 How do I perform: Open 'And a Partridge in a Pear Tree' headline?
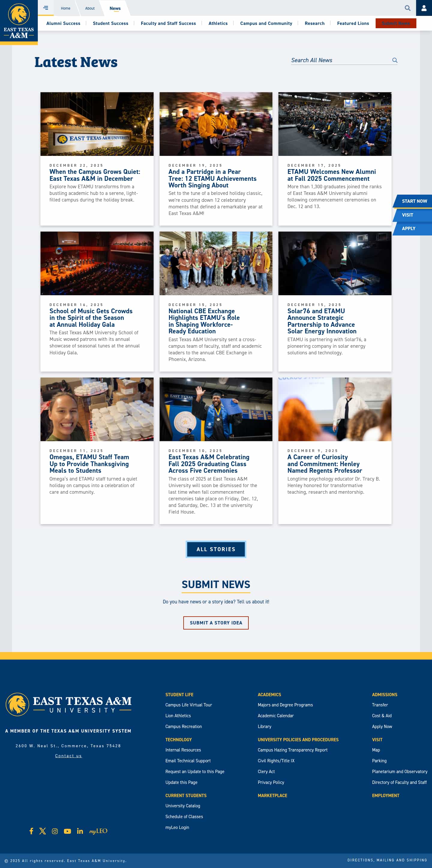212,179
